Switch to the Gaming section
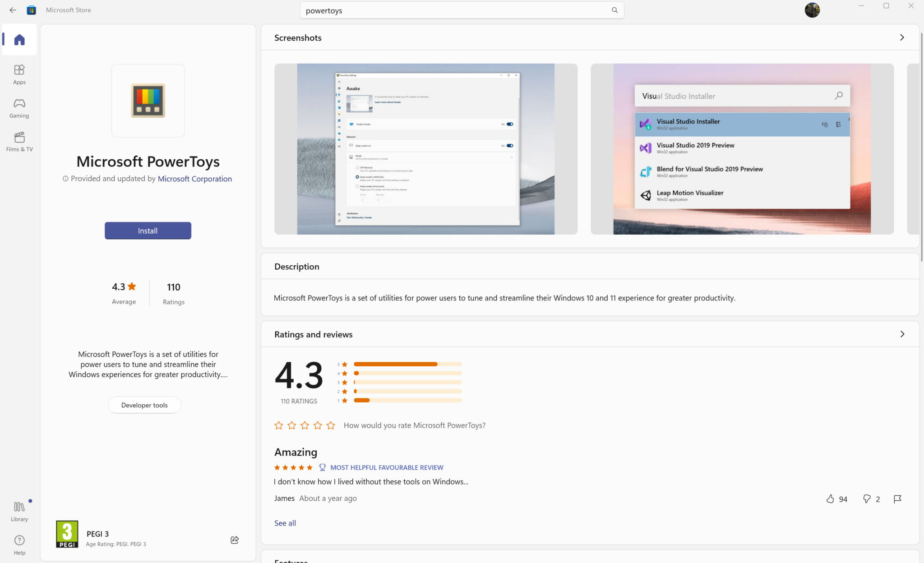The width and height of the screenshot is (924, 563). coord(19,108)
